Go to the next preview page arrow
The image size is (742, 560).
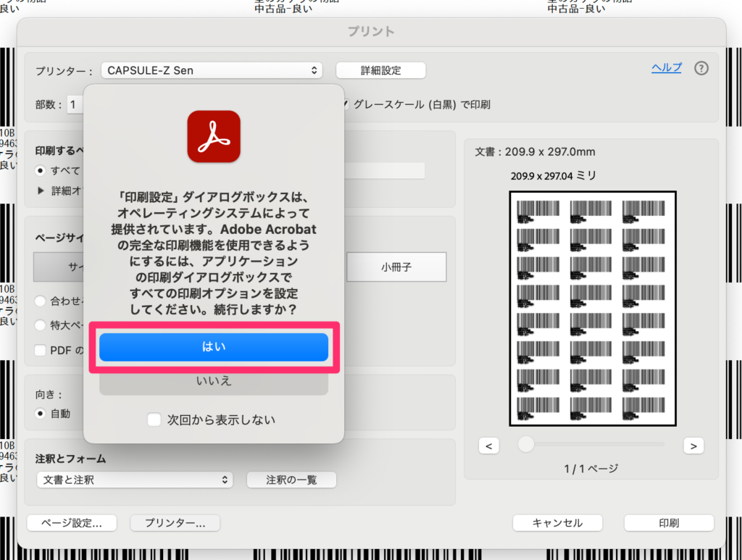point(693,446)
